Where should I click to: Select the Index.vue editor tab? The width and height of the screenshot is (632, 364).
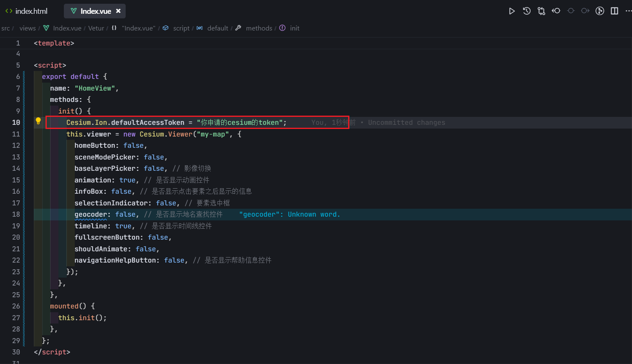pos(95,11)
